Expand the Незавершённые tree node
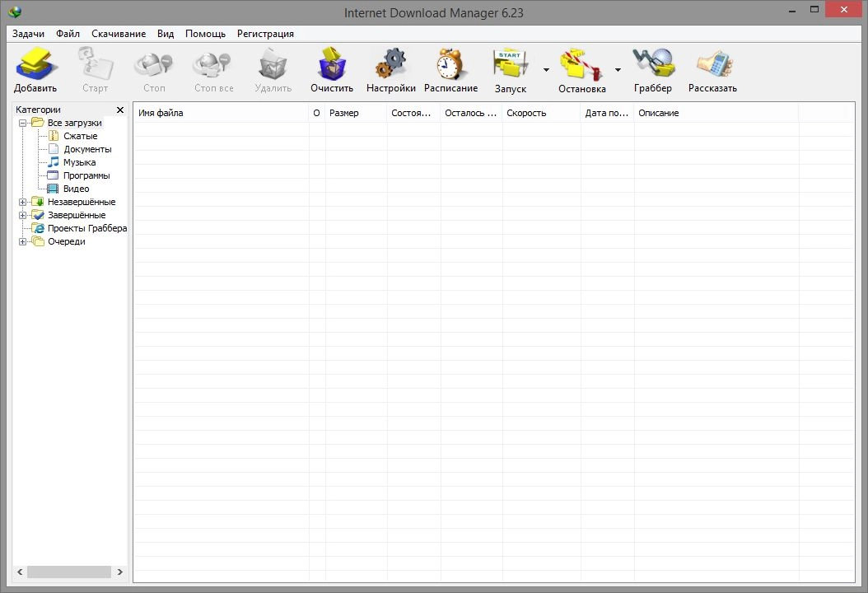This screenshot has height=593, width=868. [x=23, y=202]
